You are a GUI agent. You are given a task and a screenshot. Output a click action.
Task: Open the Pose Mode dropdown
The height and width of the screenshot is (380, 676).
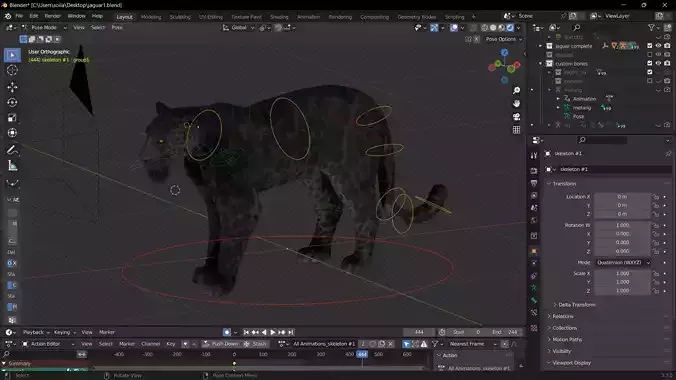coord(44,28)
